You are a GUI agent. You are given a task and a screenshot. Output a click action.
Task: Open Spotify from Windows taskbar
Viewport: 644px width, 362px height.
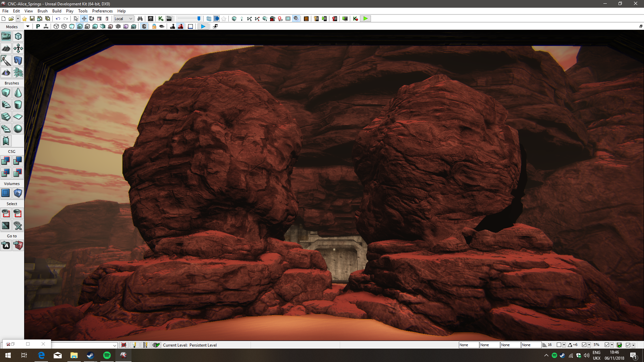point(107,355)
